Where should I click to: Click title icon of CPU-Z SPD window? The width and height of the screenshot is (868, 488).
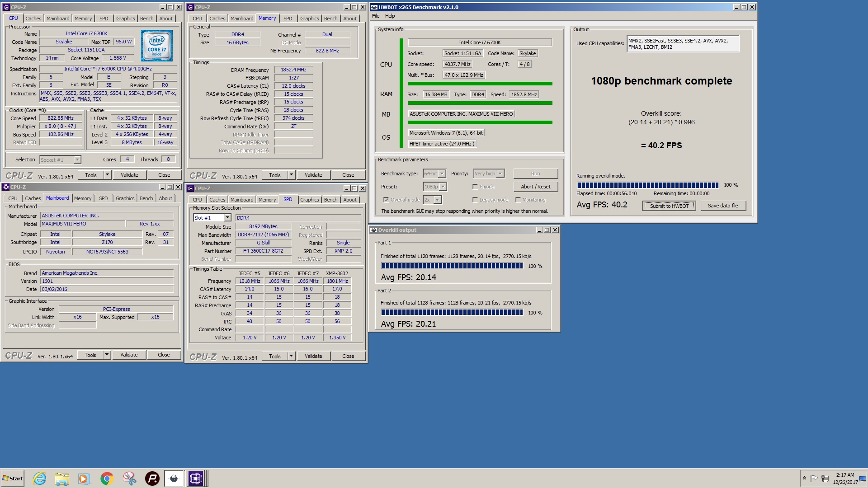point(190,188)
